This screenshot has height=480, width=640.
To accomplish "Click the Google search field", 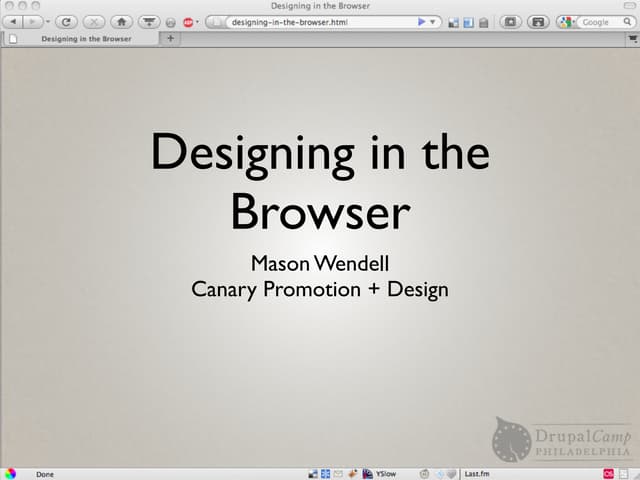I will tap(600, 21).
